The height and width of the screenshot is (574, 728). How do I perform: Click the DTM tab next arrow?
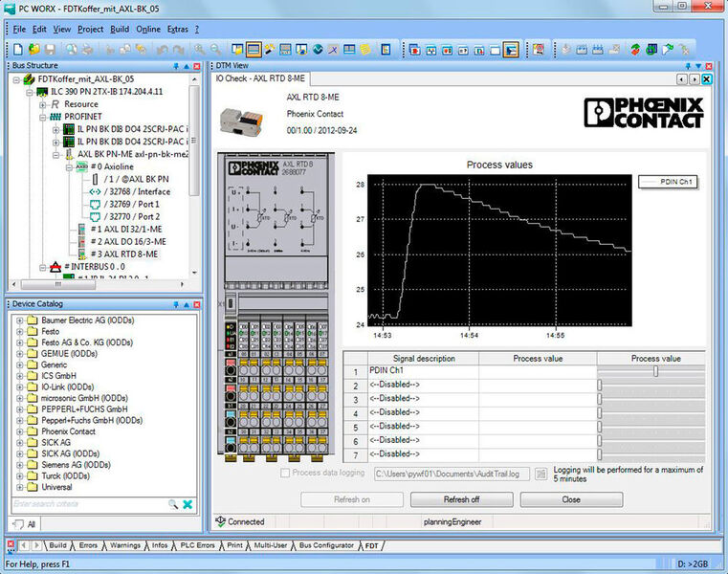click(x=695, y=79)
